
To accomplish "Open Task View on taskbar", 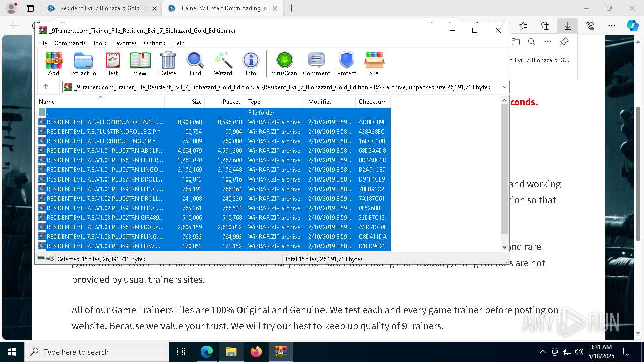I will [x=181, y=352].
